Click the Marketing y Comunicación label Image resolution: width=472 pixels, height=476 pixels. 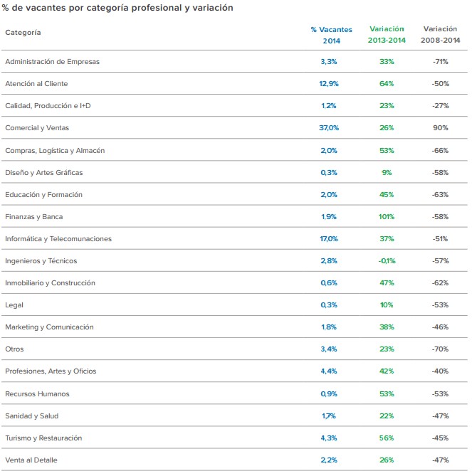point(49,327)
